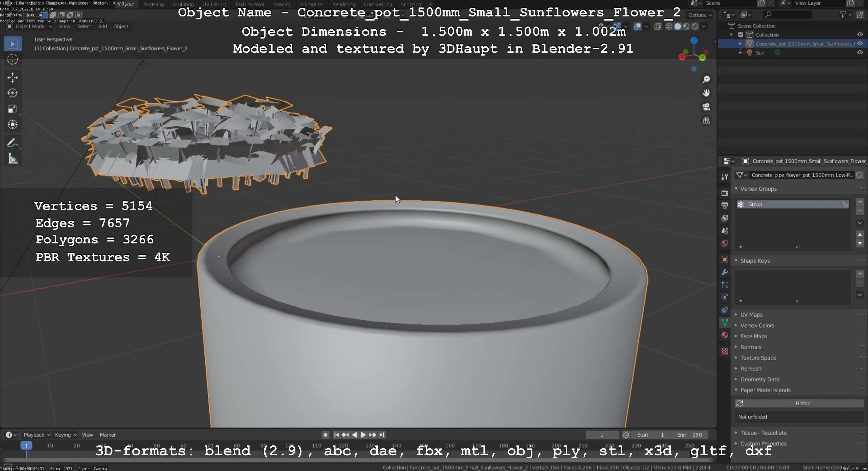
Task: Click the viewport zoom magnifier icon
Action: pyautogui.click(x=706, y=79)
